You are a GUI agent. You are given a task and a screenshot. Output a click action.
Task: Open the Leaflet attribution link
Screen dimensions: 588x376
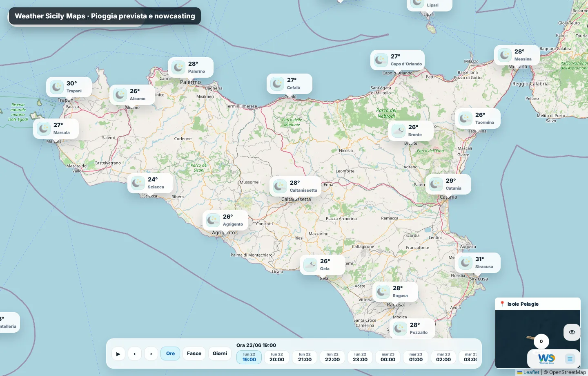[528, 372]
